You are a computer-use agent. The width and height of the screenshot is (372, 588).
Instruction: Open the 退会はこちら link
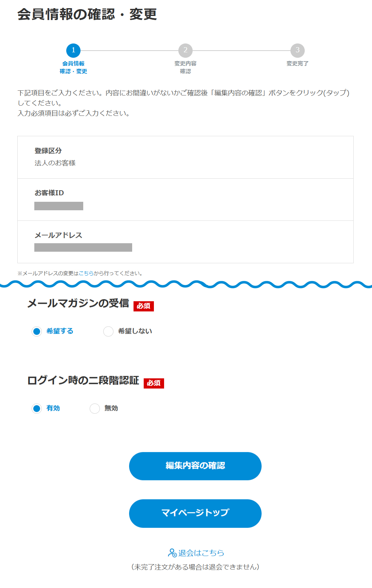(201, 553)
